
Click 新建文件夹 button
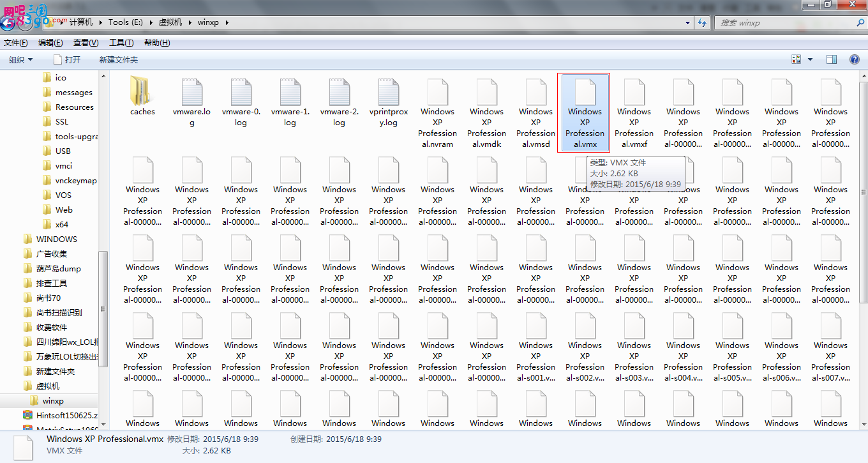[119, 59]
